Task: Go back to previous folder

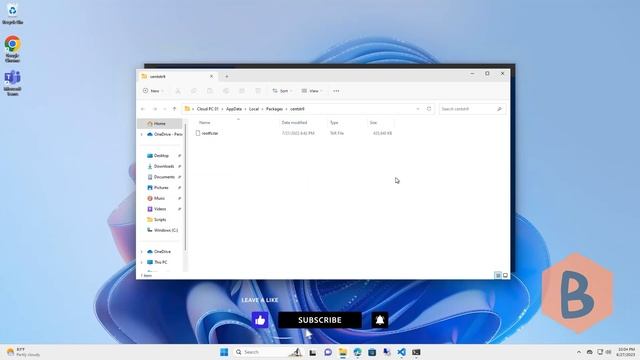Action: (143, 109)
